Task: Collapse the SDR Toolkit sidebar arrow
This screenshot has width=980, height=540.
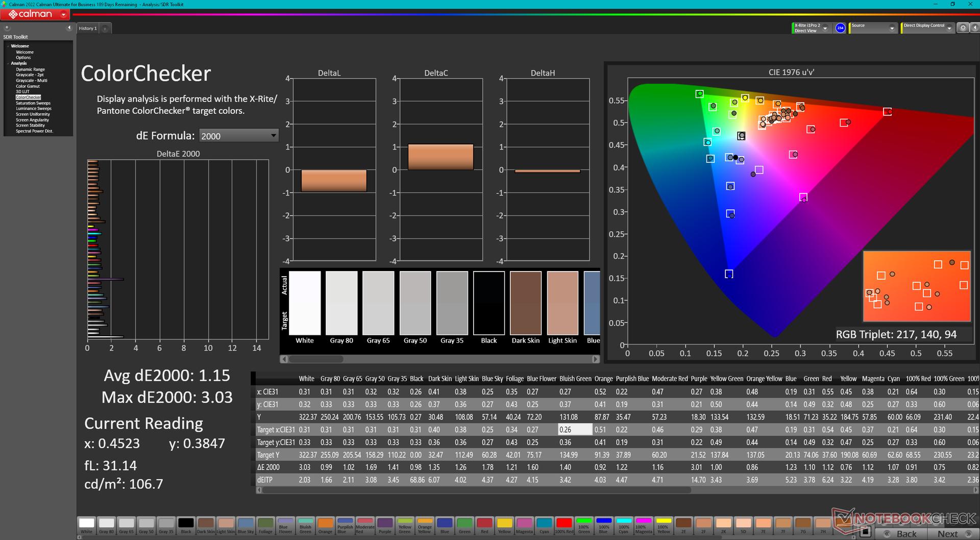Action: pos(69,28)
